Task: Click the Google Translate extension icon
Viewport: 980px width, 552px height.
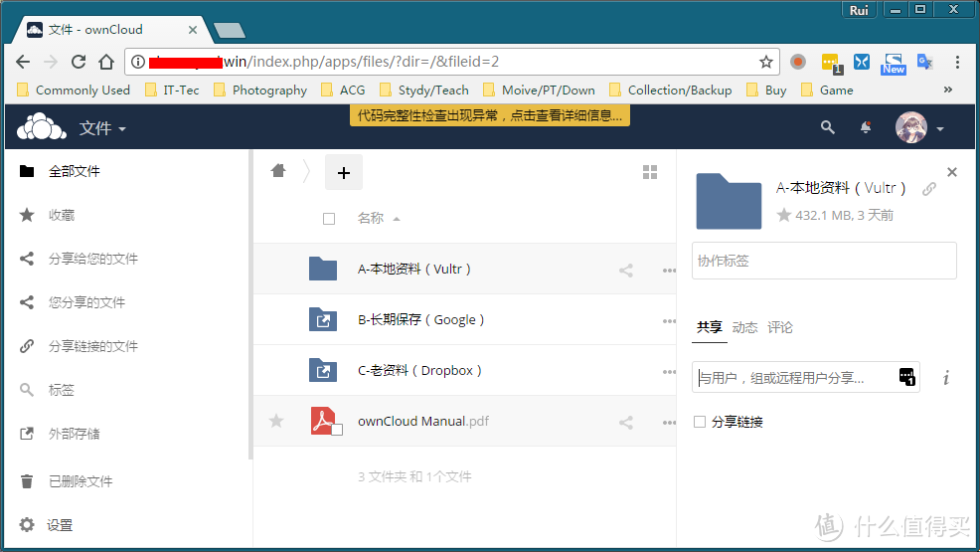Action: (x=925, y=62)
